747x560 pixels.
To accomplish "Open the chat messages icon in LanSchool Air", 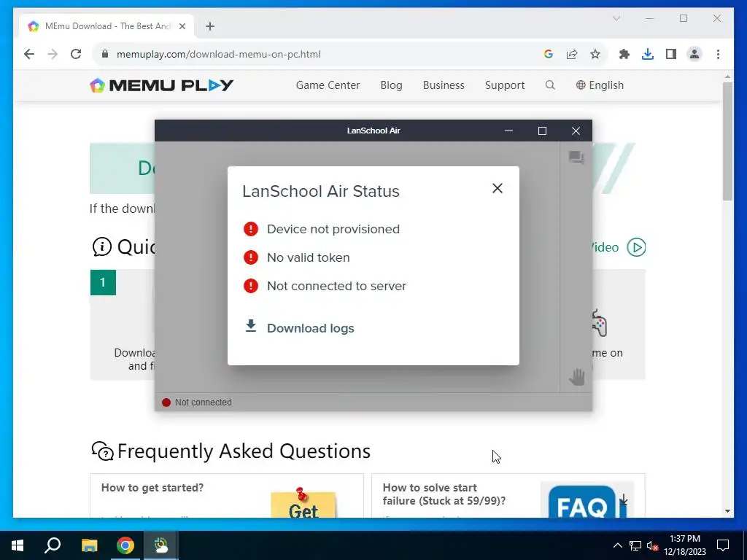I will (576, 157).
